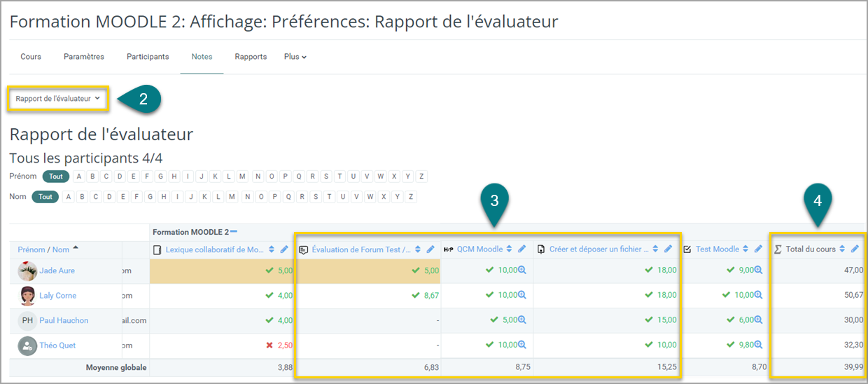Image resolution: width=868 pixels, height=384 pixels.
Task: Open Évaluation de Forum Test activity link
Action: [x=361, y=249]
